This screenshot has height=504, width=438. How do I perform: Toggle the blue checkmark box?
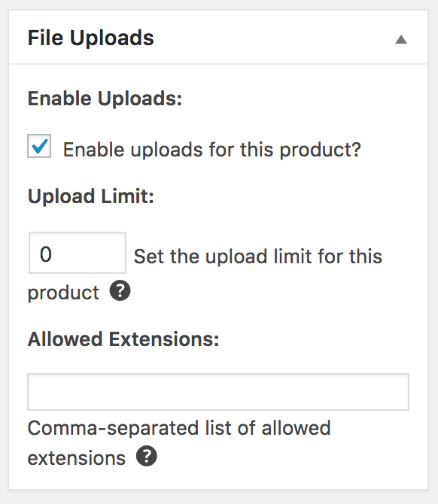click(x=39, y=146)
